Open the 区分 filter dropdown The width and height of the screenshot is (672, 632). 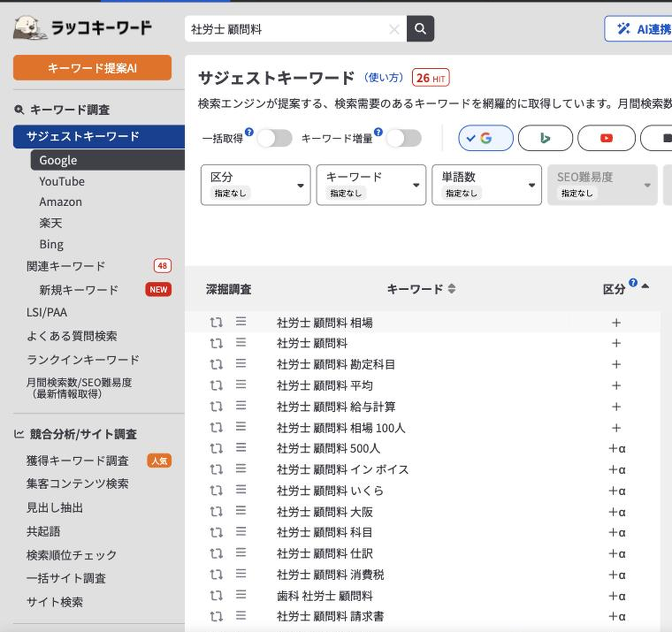pyautogui.click(x=255, y=185)
